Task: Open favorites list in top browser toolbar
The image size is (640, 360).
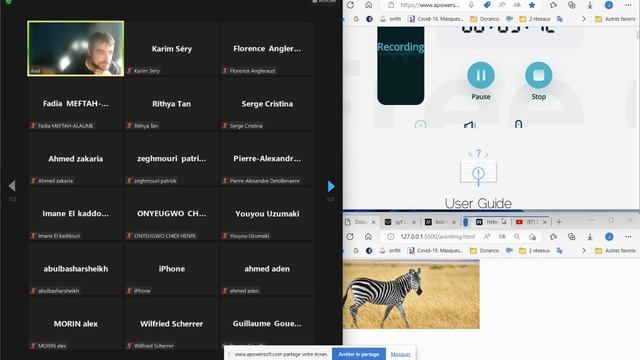Action: (553, 5)
